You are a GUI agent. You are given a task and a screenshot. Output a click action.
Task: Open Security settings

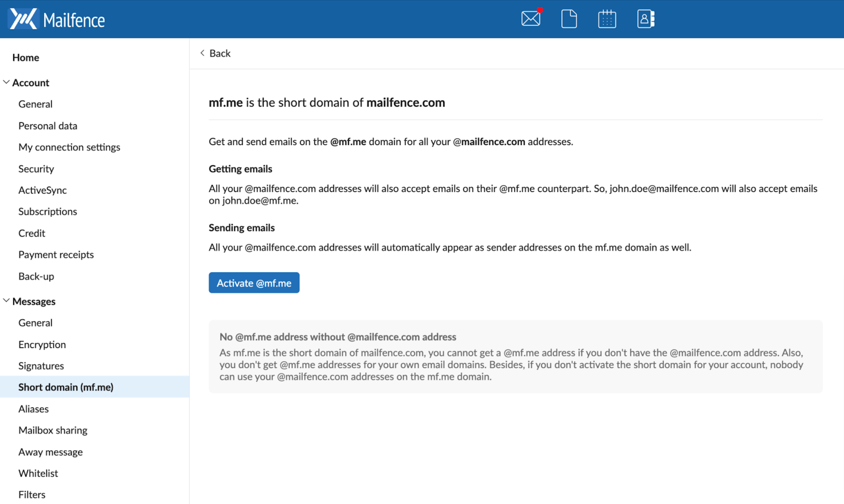coord(36,169)
